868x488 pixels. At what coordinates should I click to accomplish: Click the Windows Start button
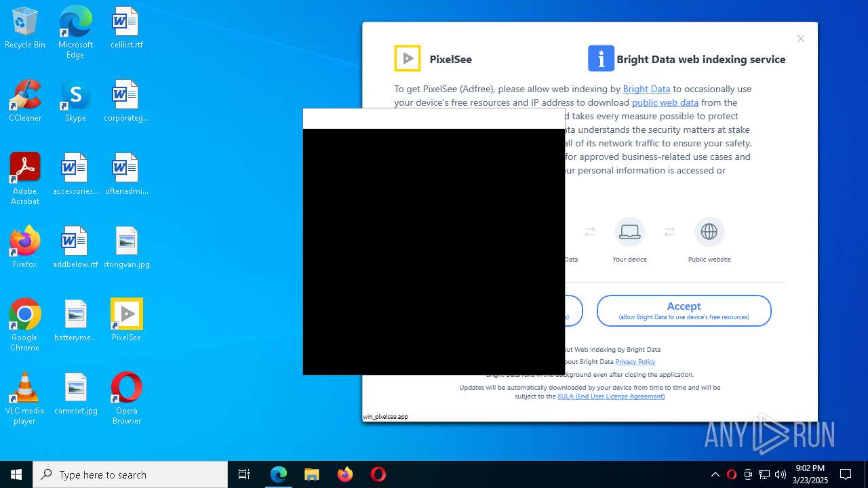pos(16,474)
